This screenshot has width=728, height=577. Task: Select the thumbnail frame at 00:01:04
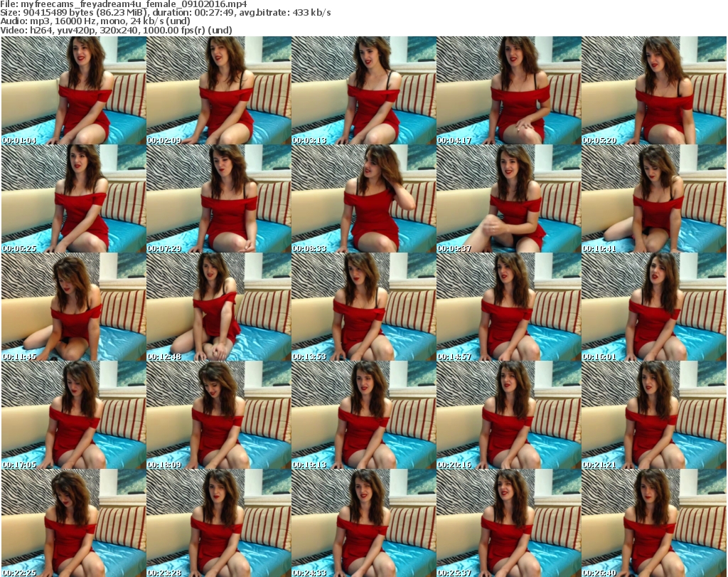coord(74,90)
